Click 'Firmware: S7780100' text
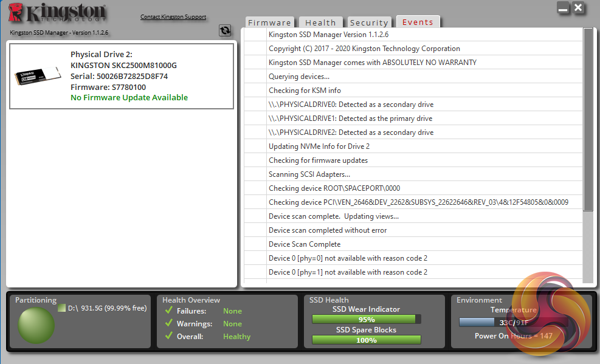The width and height of the screenshot is (600, 364). pos(108,87)
